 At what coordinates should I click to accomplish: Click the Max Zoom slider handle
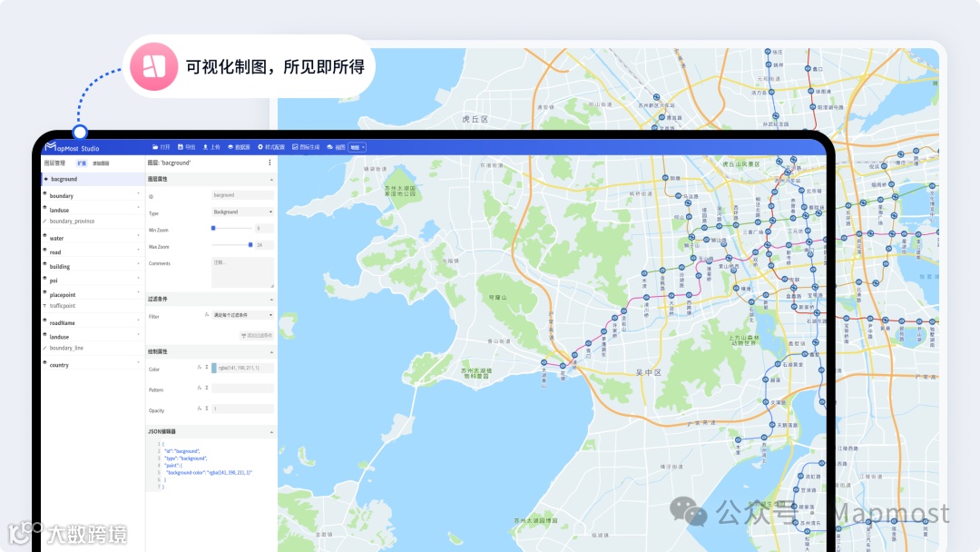(250, 245)
